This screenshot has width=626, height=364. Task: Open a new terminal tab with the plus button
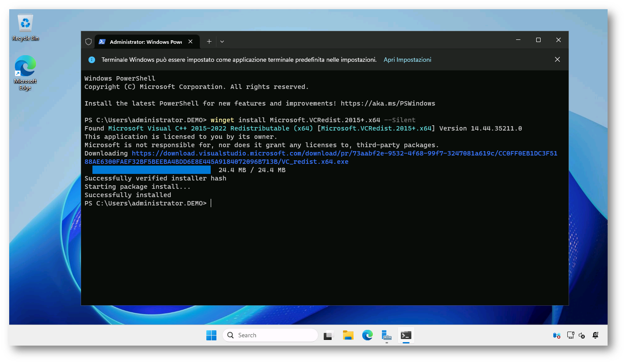click(209, 41)
